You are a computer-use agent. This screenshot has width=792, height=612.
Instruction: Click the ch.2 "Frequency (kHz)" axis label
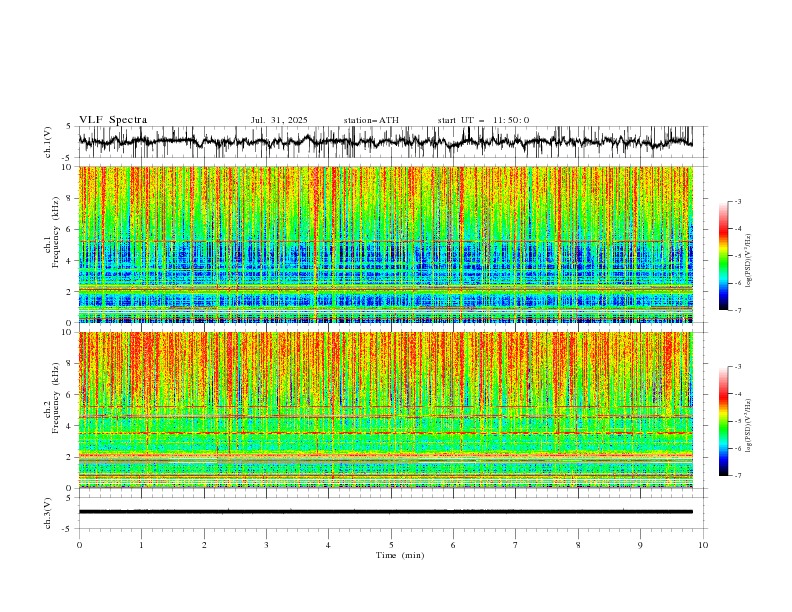55,397
